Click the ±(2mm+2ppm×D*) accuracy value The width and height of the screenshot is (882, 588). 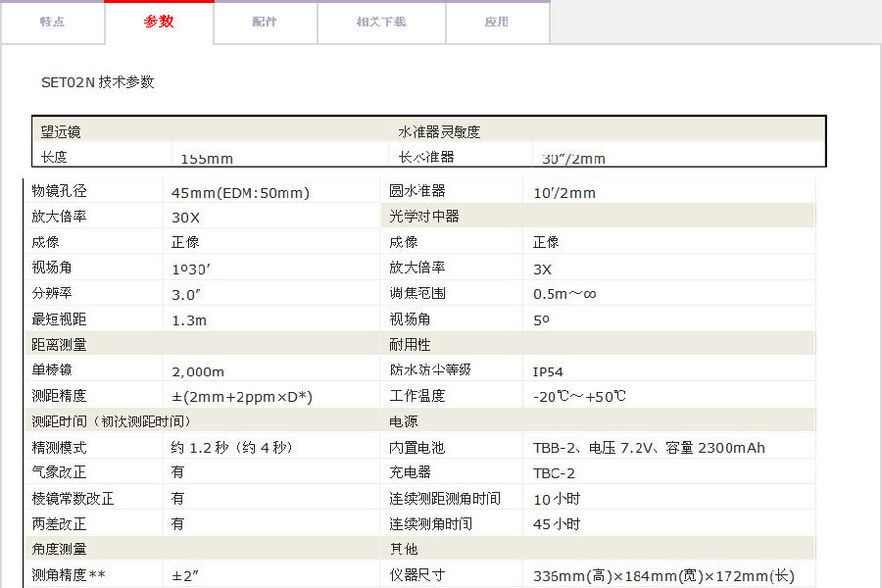tap(242, 397)
